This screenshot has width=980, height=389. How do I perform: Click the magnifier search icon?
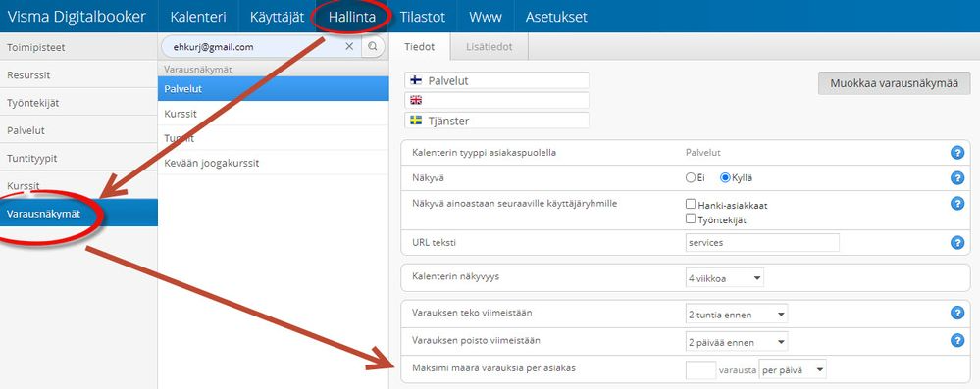[x=373, y=46]
